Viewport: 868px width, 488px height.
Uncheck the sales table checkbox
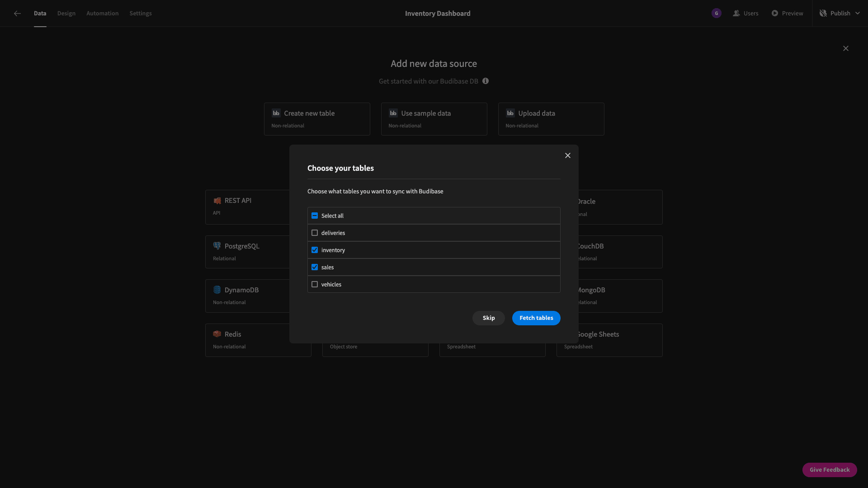pyautogui.click(x=315, y=267)
